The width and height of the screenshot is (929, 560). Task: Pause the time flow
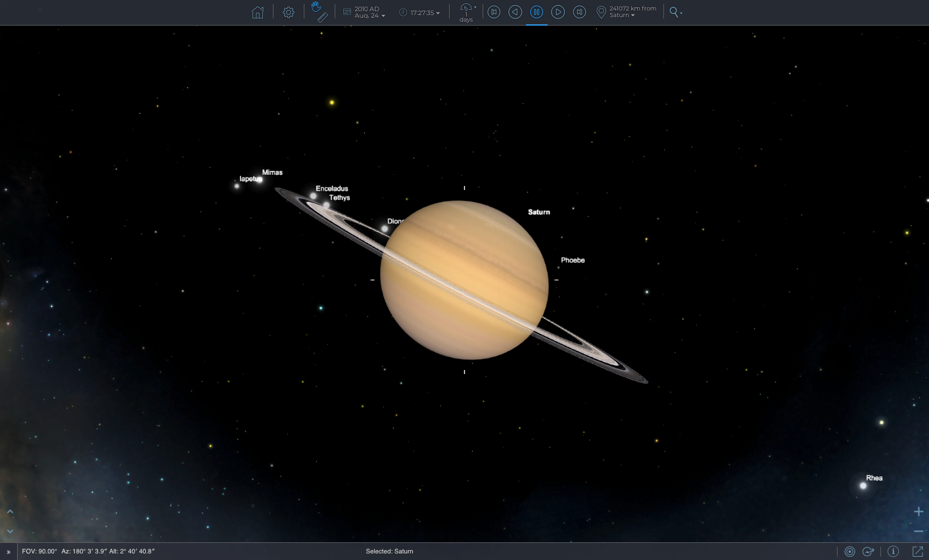tap(536, 12)
